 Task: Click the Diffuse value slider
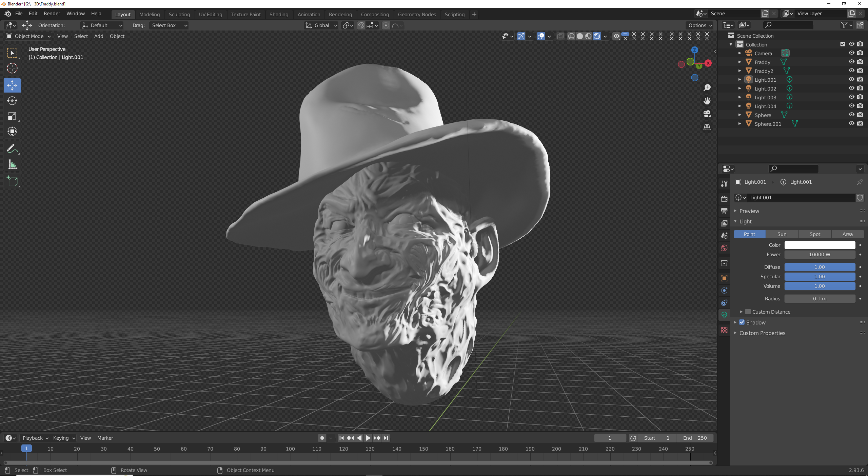[x=820, y=267]
